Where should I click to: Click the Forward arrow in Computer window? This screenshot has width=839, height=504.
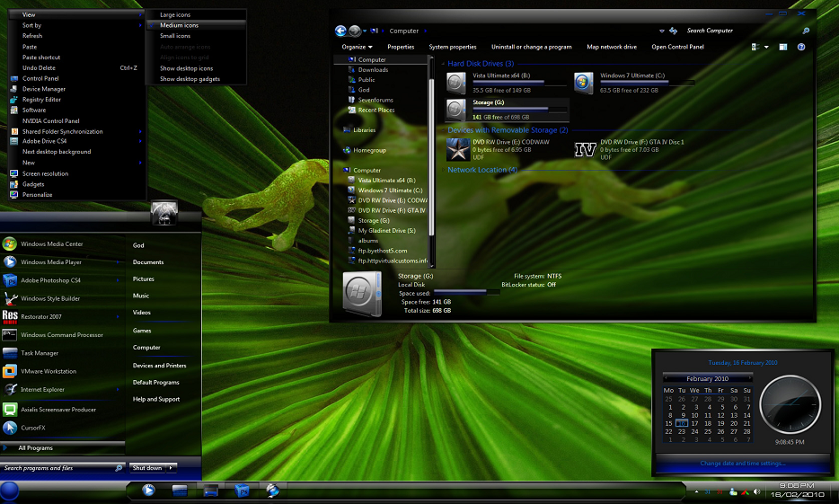coord(354,31)
